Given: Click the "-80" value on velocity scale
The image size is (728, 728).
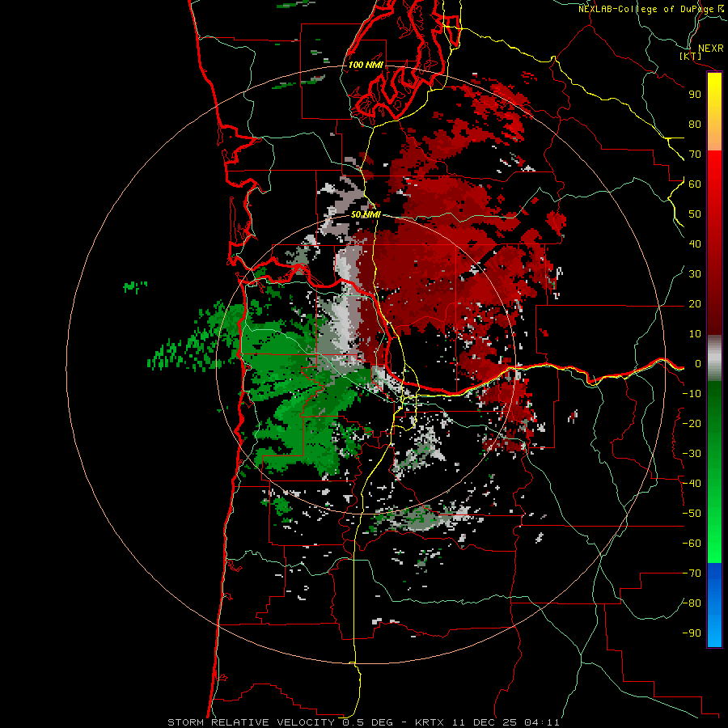Looking at the screenshot, I should [692, 603].
